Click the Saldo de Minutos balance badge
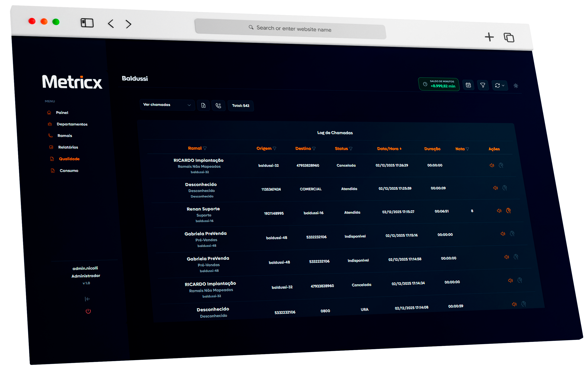588x369 pixels. 439,84
